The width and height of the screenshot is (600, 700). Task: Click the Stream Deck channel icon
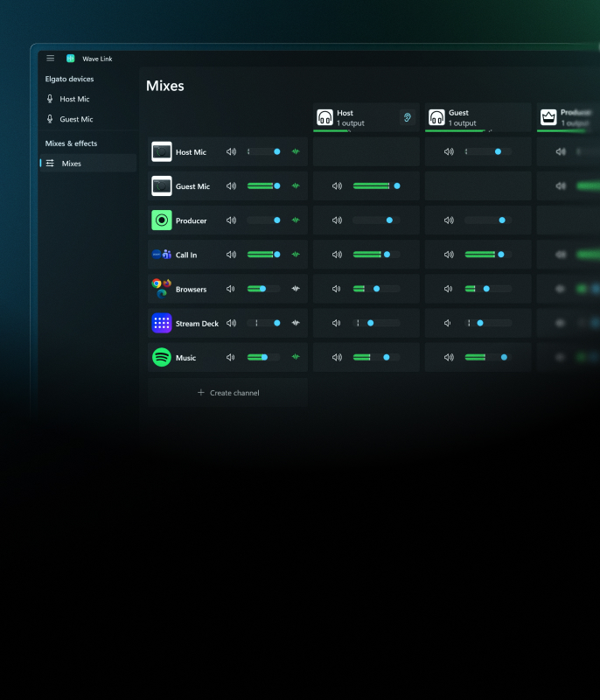point(162,323)
